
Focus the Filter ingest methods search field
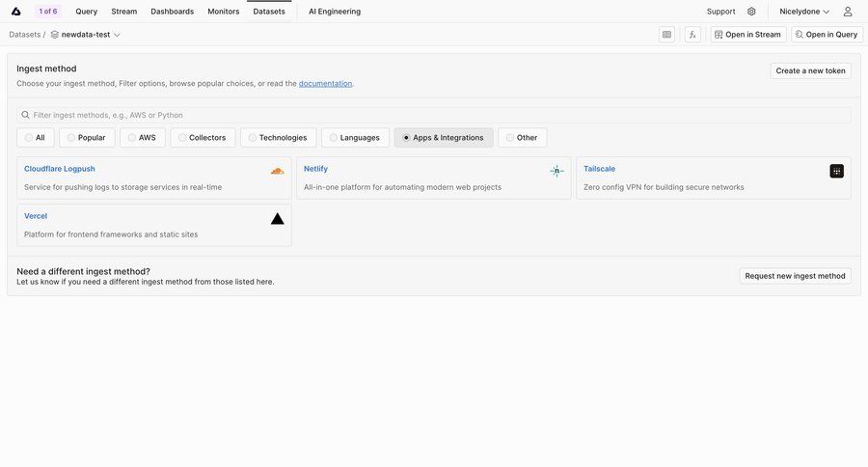[x=434, y=115]
